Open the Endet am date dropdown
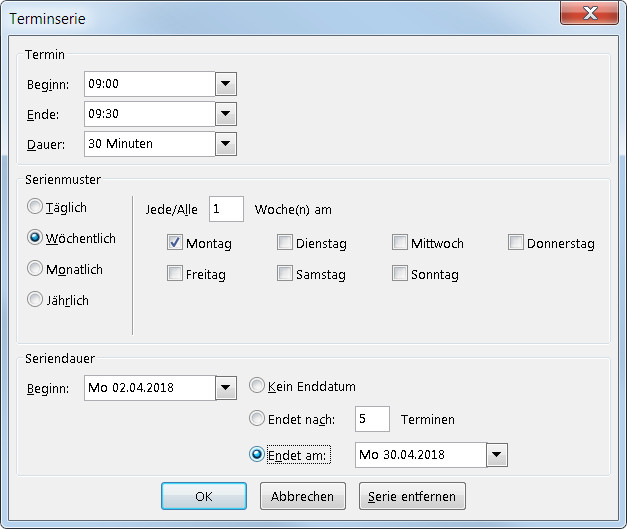The width and height of the screenshot is (627, 529). point(497,455)
